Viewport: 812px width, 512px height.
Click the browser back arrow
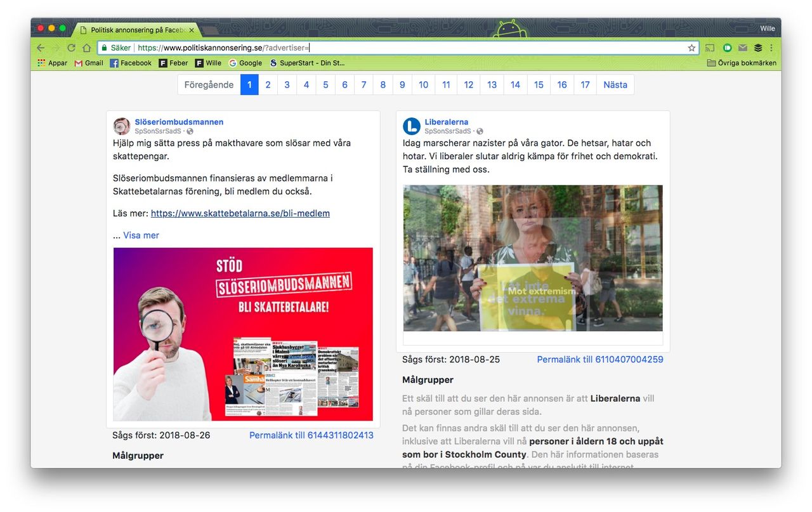point(41,48)
